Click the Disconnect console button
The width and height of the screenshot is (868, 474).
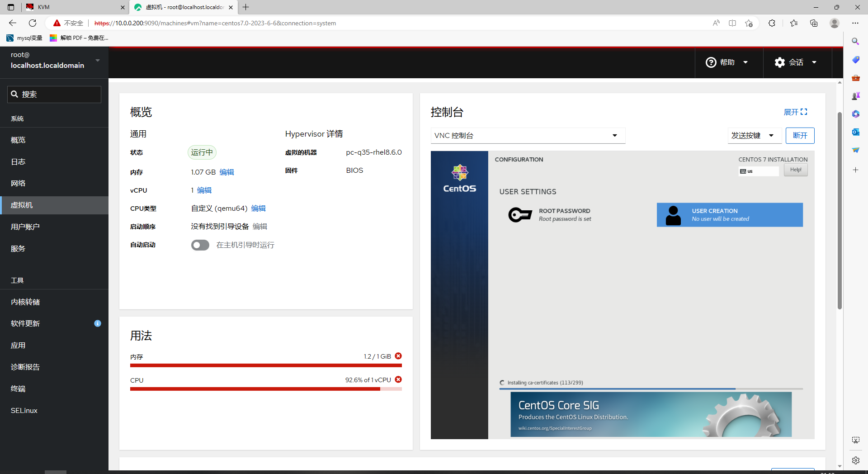tap(800, 136)
